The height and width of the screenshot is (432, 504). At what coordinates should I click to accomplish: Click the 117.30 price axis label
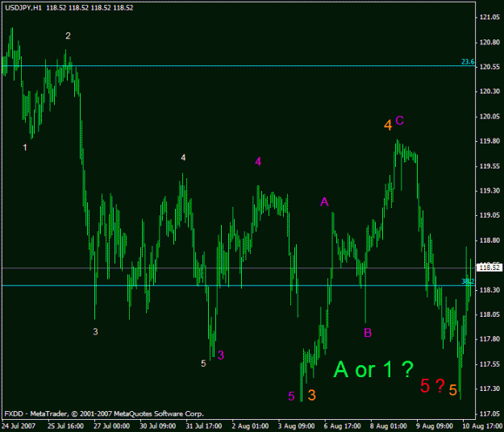[489, 389]
